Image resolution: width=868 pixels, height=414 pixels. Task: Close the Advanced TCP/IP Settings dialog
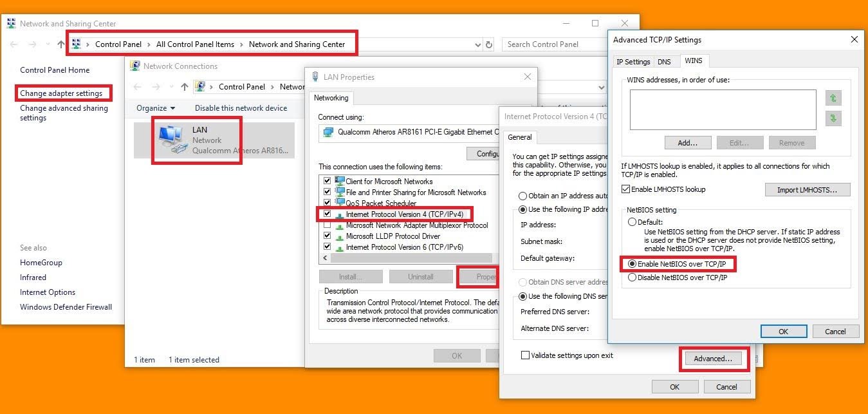(x=854, y=39)
